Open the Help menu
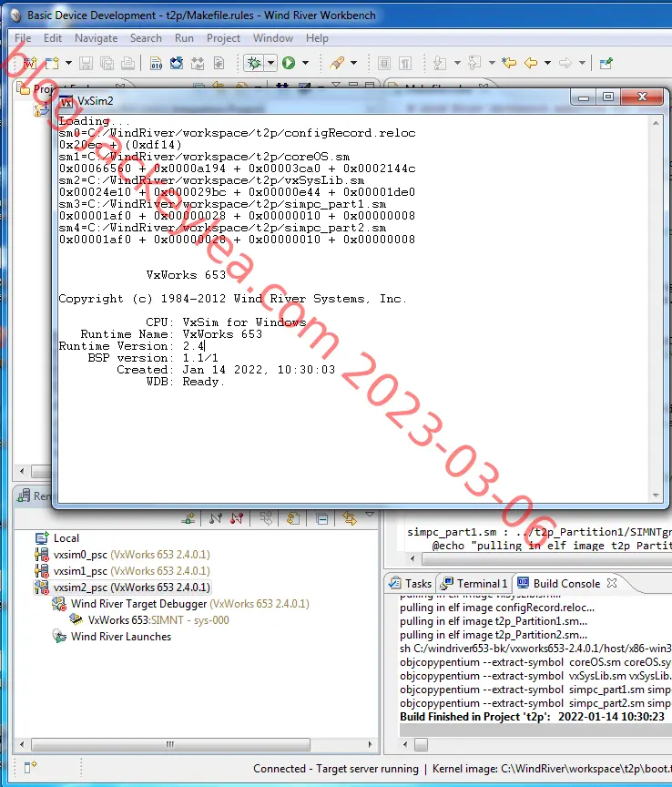The width and height of the screenshot is (672, 787). click(x=317, y=38)
